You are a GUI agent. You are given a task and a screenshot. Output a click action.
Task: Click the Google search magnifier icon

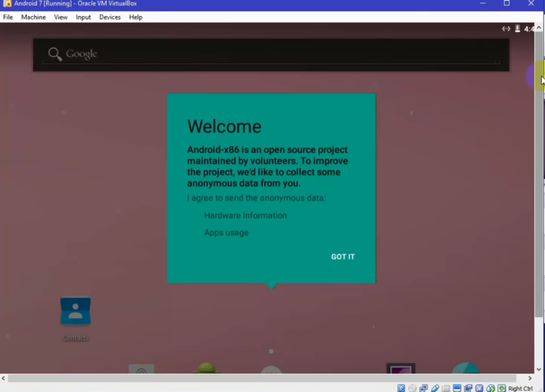click(x=55, y=54)
